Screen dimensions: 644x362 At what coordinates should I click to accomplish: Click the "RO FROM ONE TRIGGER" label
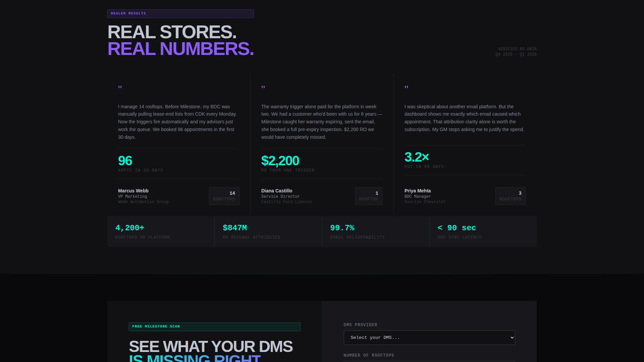(288, 171)
